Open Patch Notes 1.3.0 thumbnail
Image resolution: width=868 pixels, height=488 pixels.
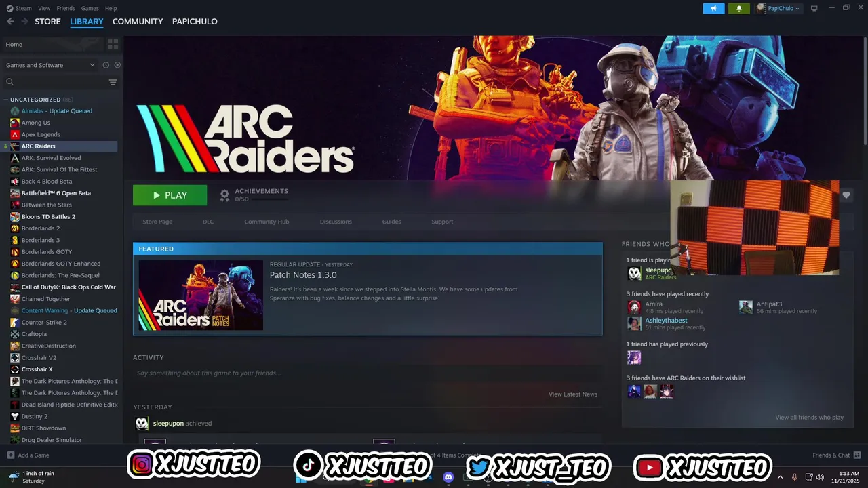click(201, 296)
